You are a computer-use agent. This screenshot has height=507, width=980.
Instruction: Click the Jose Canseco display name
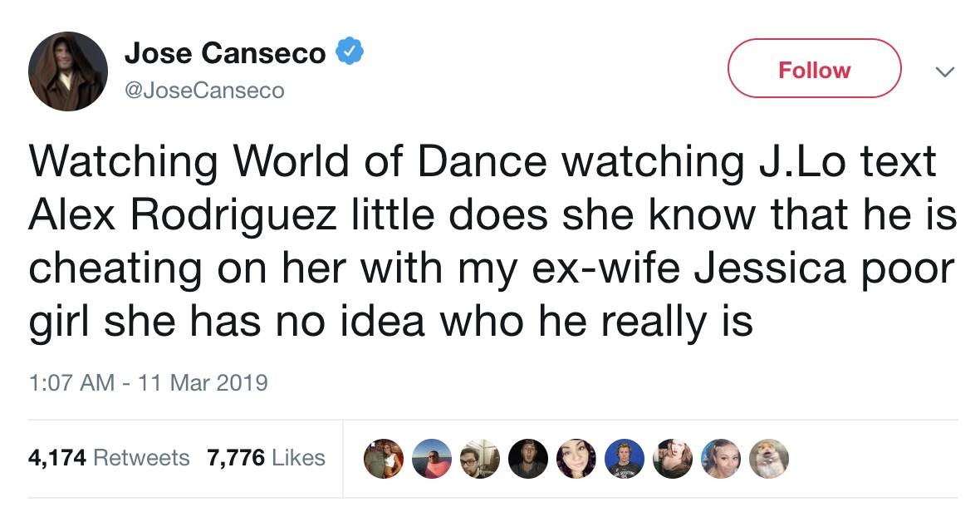224,54
